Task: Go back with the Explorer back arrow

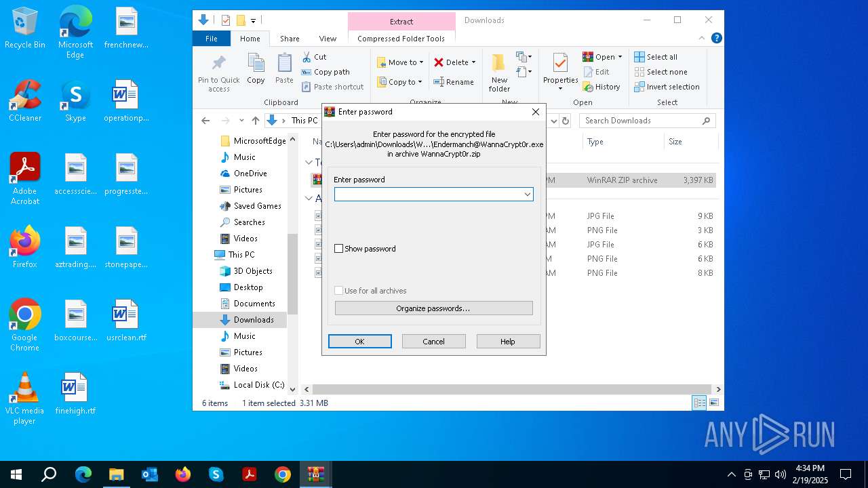Action: coord(205,121)
